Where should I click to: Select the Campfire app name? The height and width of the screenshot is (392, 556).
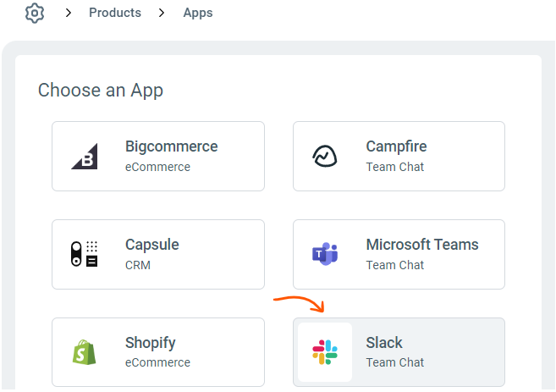[x=396, y=146]
